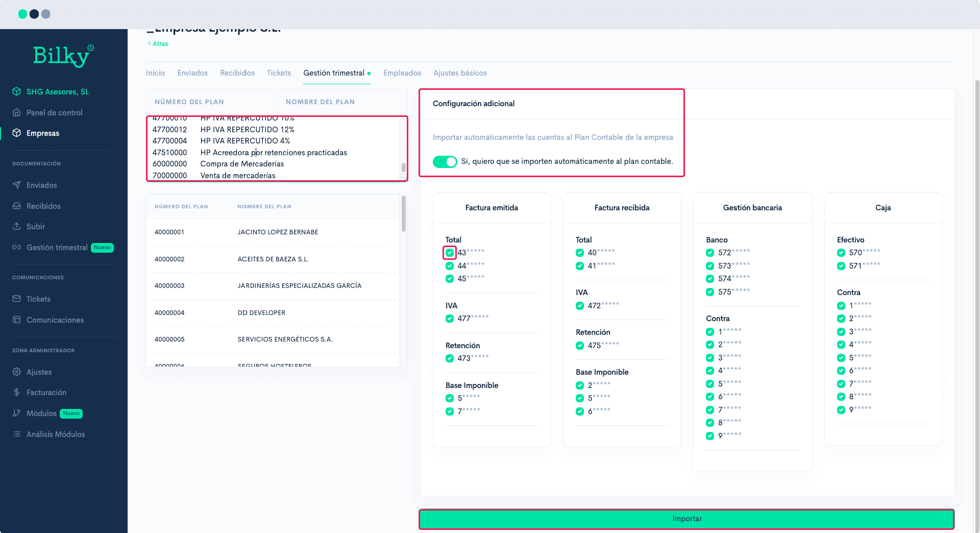Viewport: 980px width, 533px height.
Task: Disable automatic import to plan contable toggle
Action: pyautogui.click(x=445, y=161)
